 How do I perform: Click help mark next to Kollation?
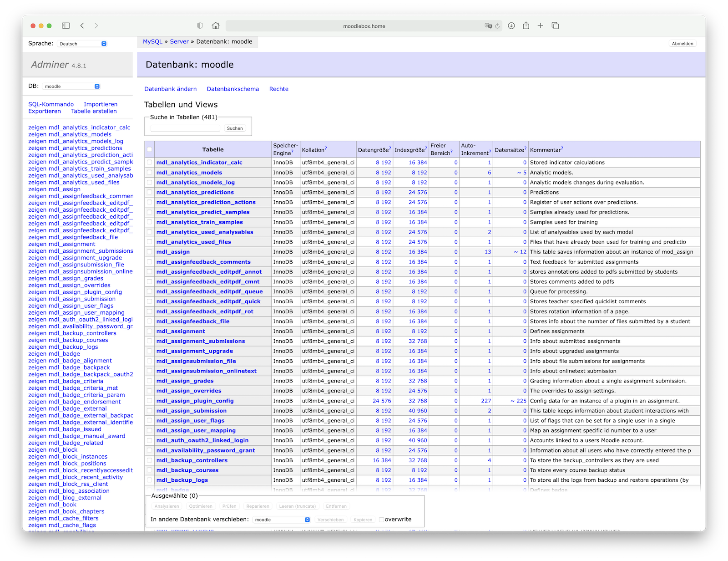(x=326, y=148)
